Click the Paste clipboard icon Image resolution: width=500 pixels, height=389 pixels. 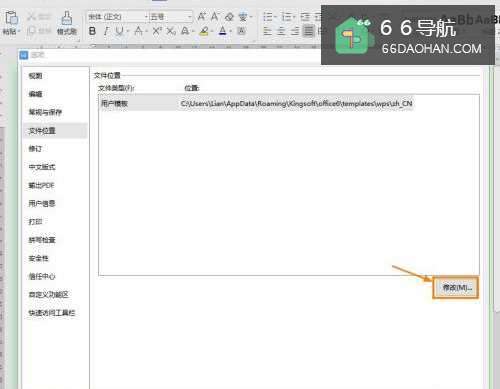point(11,18)
